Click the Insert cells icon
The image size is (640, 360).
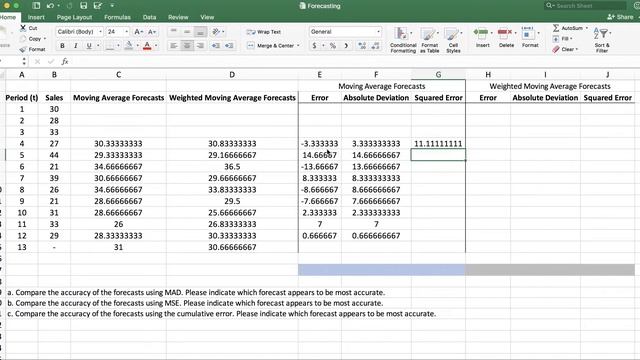tap(481, 32)
